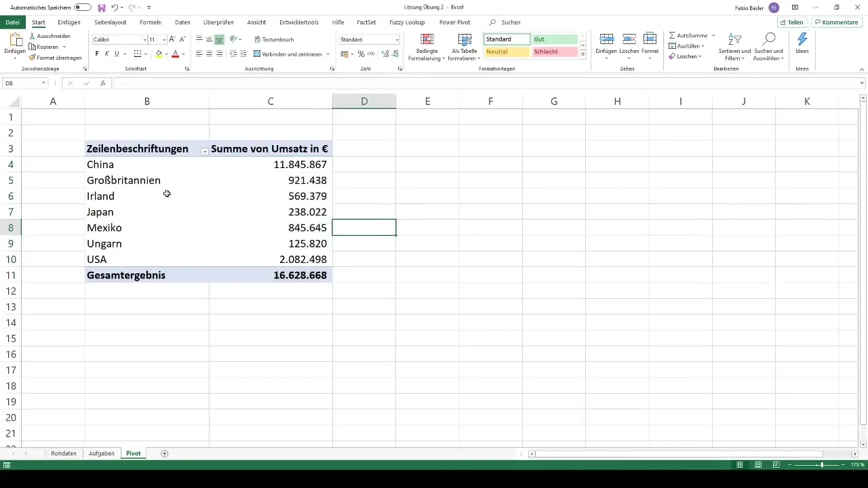Screen dimensions: 868x488
Task: Open the Calibri font name dropdown
Action: tap(144, 40)
